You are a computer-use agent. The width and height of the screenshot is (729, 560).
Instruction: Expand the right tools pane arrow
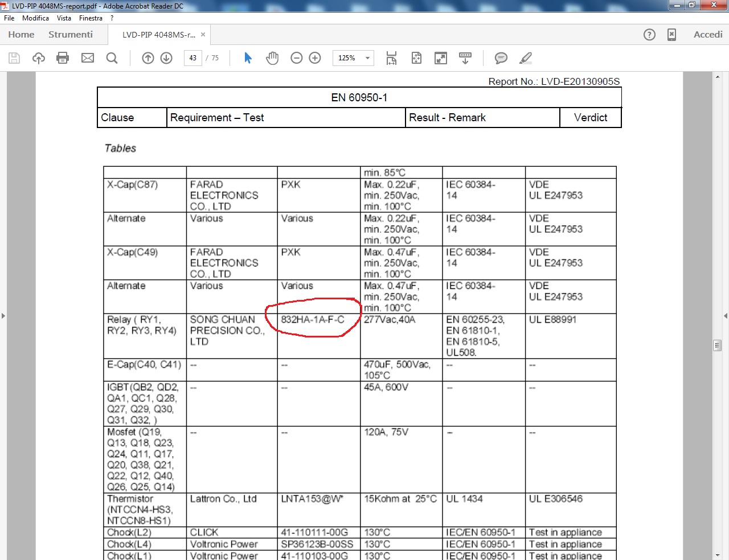tap(725, 315)
